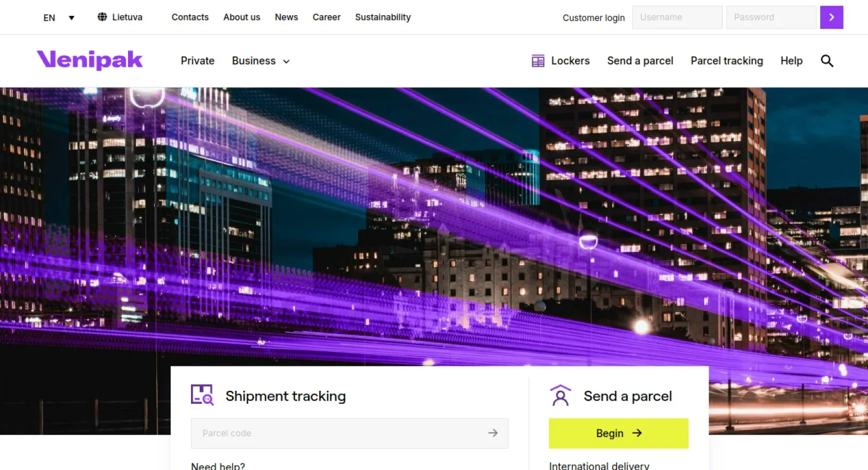Click the Password field
The image size is (868, 470).
coord(770,17)
